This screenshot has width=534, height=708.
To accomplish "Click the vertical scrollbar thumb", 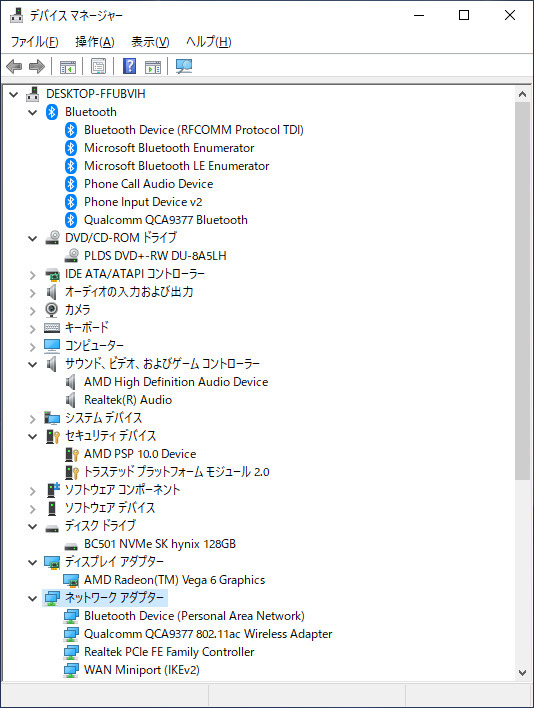I will click(522, 291).
